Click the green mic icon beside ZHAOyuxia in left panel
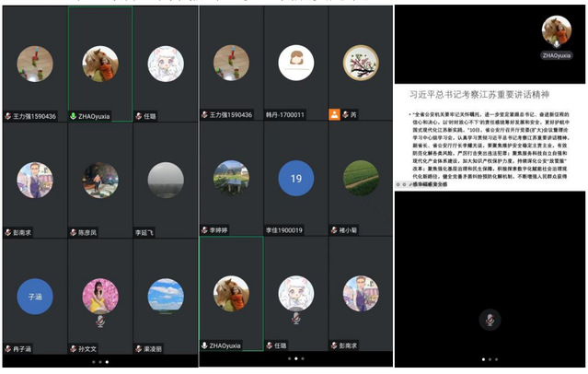Image resolution: width=588 pixels, height=374 pixels. [74, 116]
